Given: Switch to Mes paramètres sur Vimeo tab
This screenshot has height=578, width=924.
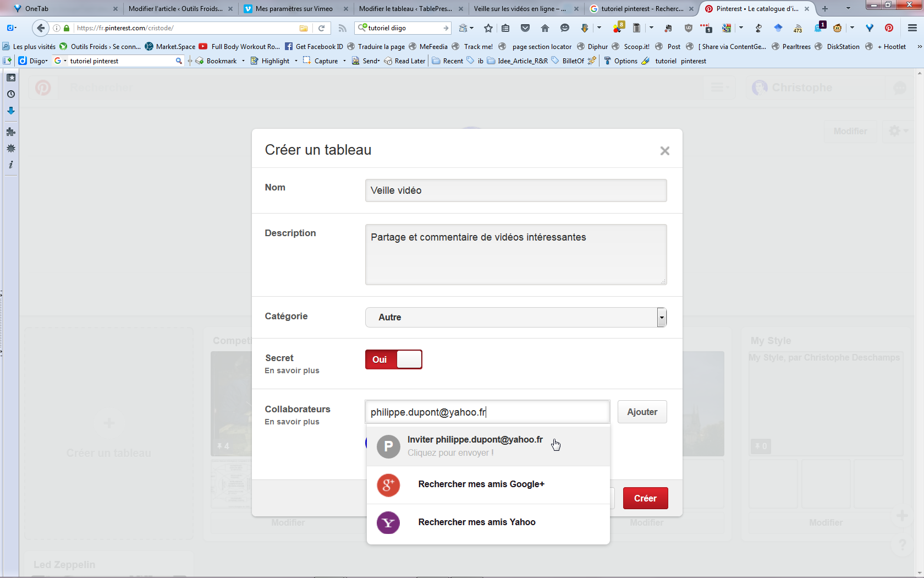Looking at the screenshot, I should [296, 9].
